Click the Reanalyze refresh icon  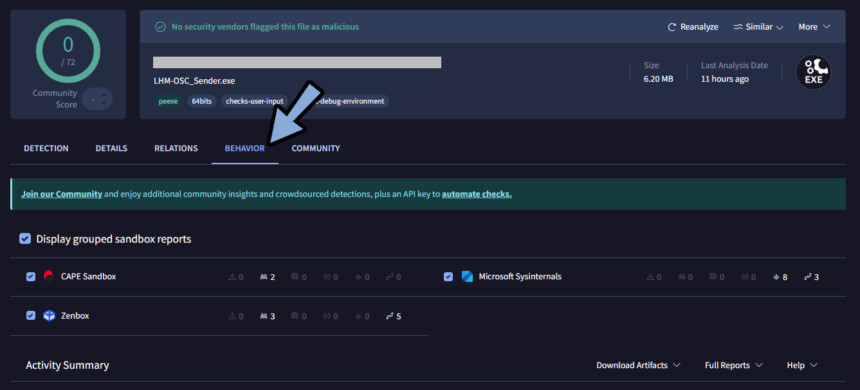tap(671, 27)
